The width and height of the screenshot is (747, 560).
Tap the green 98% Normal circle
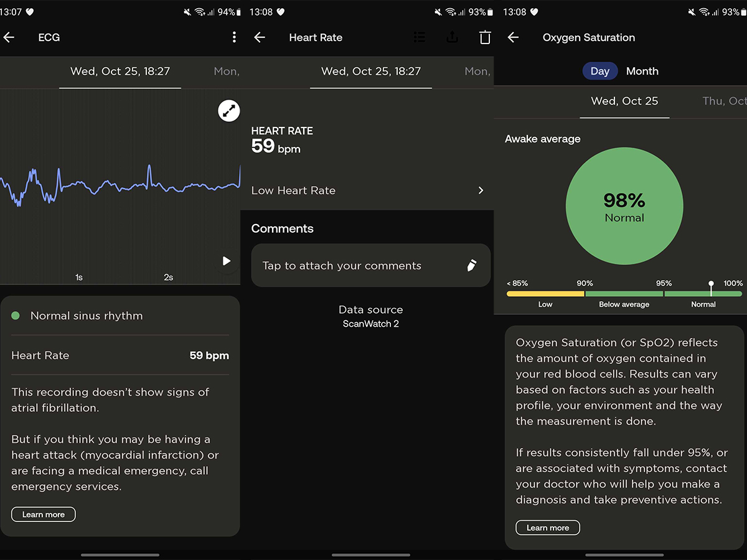pos(624,207)
